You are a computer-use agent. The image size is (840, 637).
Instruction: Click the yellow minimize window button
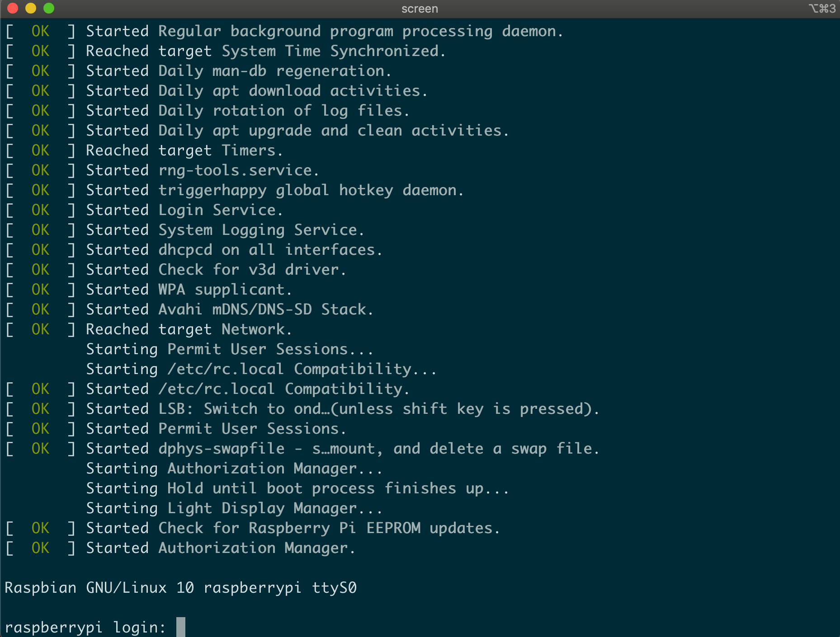tap(31, 8)
